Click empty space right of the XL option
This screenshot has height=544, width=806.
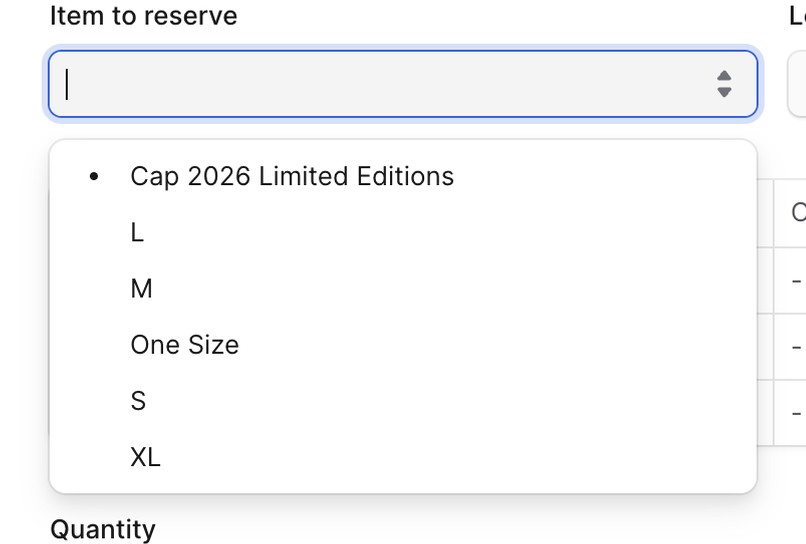tap(463, 457)
